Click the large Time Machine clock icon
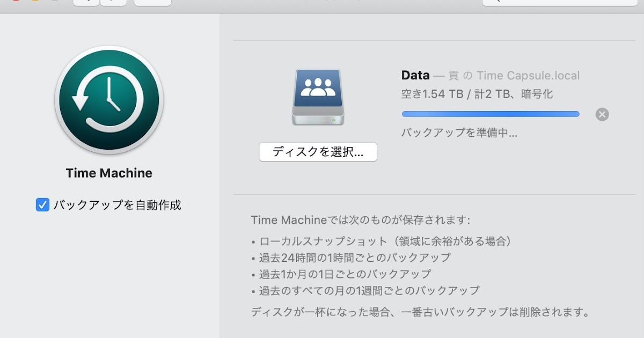Viewport: 644px width, 338px height. click(x=109, y=100)
